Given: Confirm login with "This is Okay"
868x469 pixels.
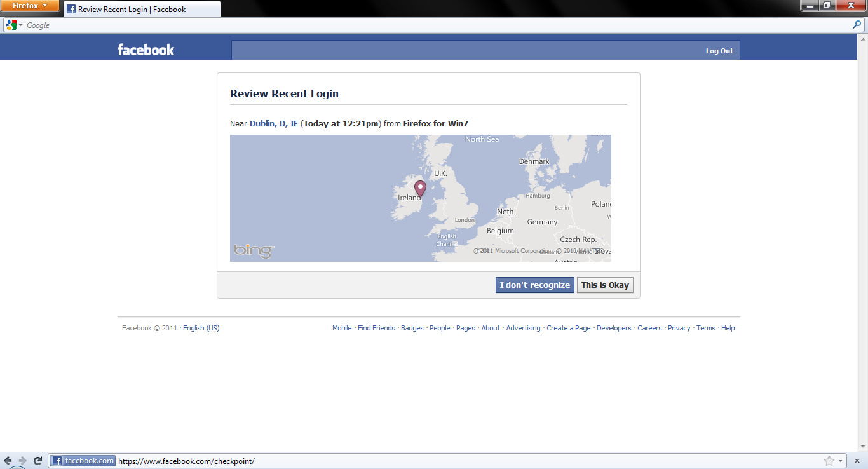Looking at the screenshot, I should [605, 285].
